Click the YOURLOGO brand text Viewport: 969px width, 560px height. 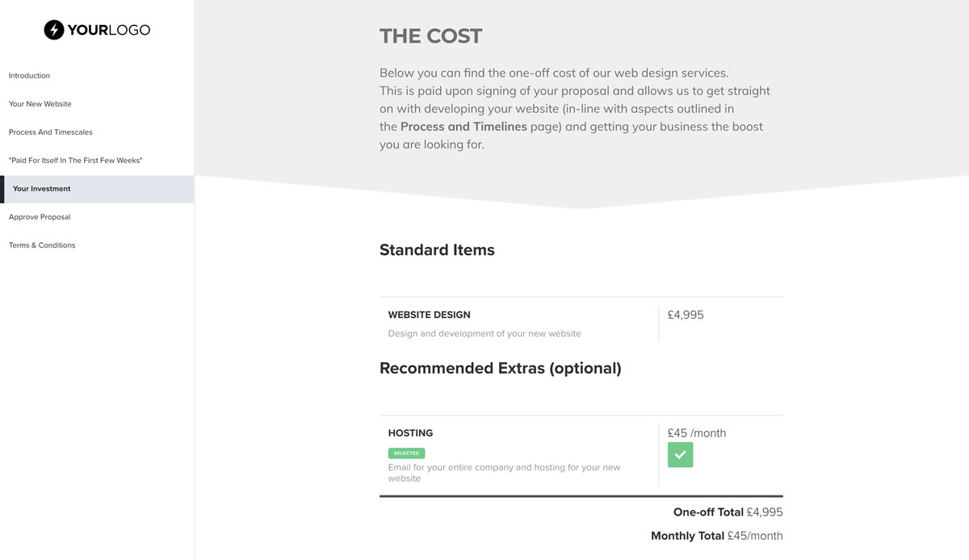[108, 30]
